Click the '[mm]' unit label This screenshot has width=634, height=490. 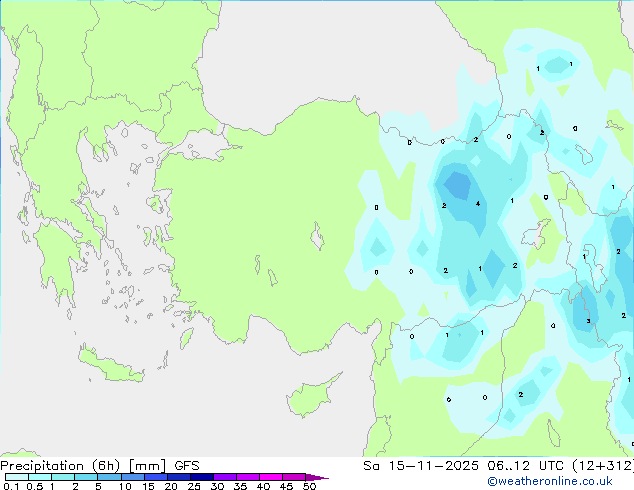(147, 466)
